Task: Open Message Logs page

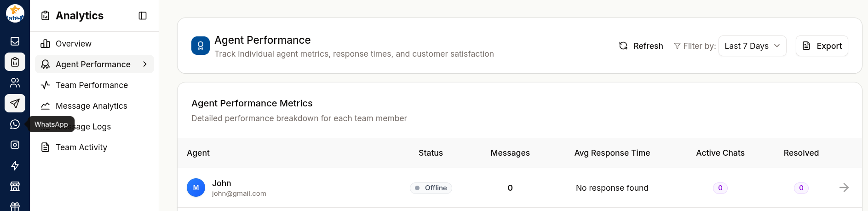Action: (x=94, y=126)
